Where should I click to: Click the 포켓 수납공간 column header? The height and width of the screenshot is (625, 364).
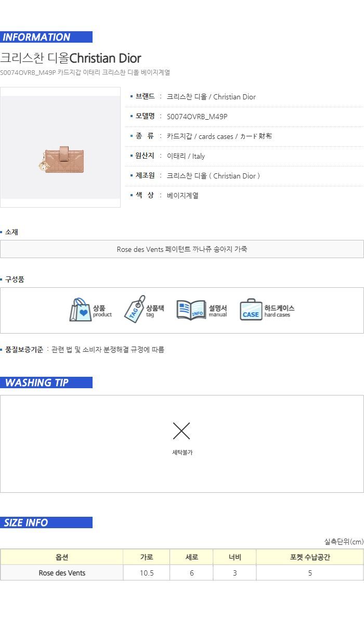coord(310,557)
